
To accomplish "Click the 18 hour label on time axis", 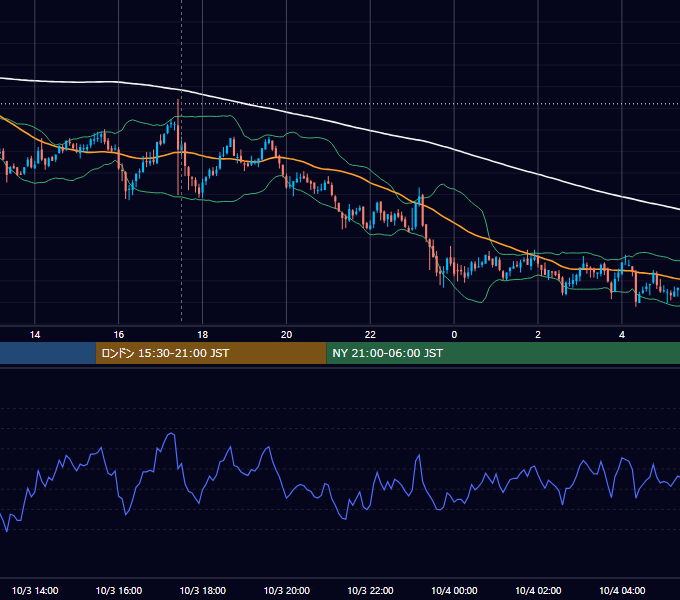I will coord(203,335).
